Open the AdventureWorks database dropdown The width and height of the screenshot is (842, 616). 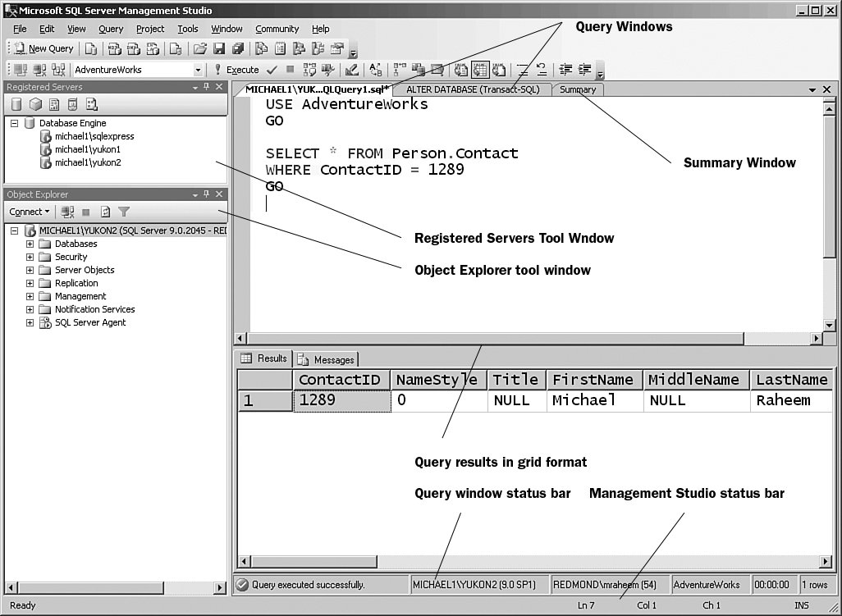[198, 70]
